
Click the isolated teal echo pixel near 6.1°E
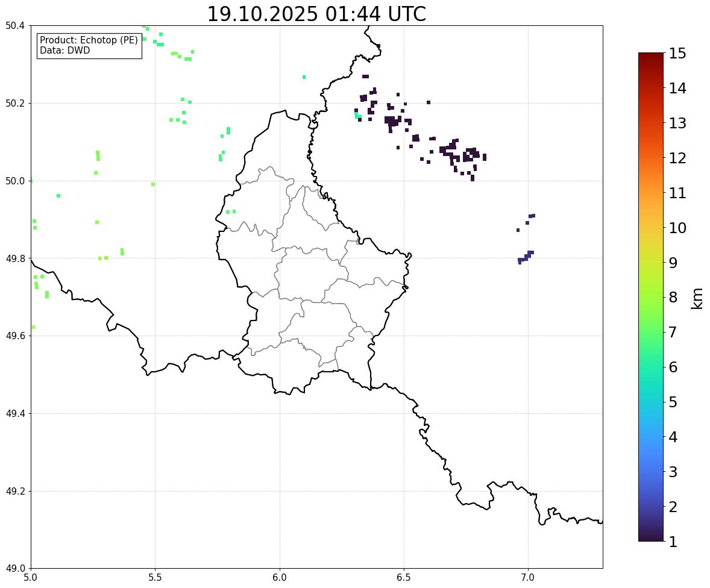[x=304, y=77]
